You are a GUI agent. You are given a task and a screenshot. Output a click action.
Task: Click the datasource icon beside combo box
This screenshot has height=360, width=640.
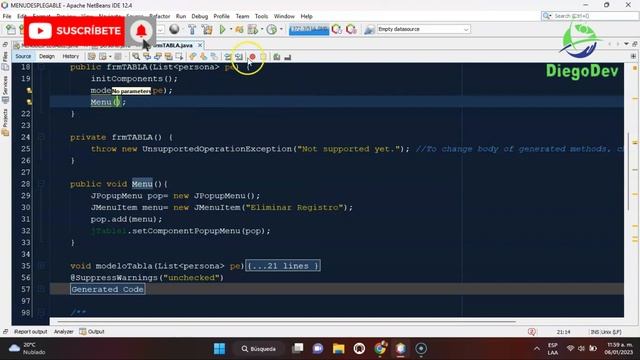point(369,29)
